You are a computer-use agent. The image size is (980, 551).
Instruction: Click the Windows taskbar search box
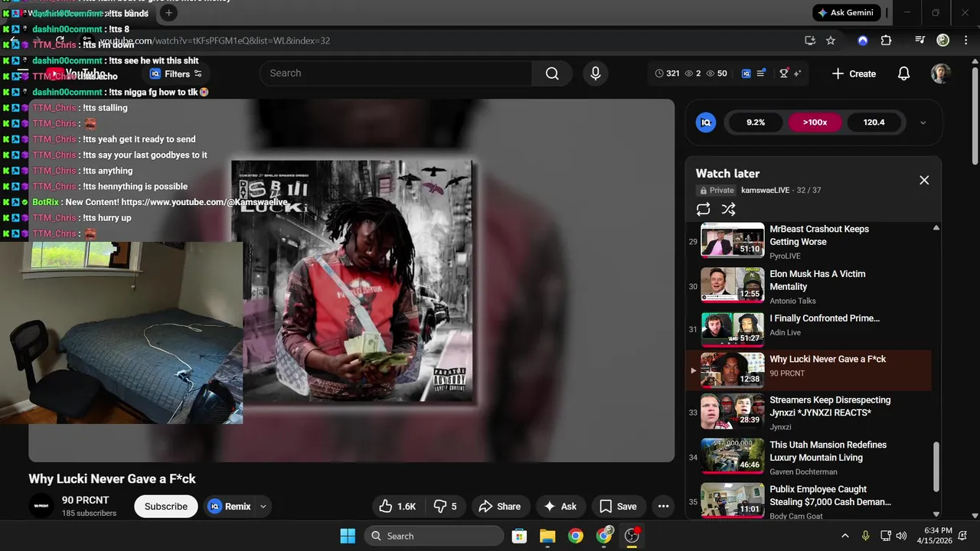(x=434, y=536)
